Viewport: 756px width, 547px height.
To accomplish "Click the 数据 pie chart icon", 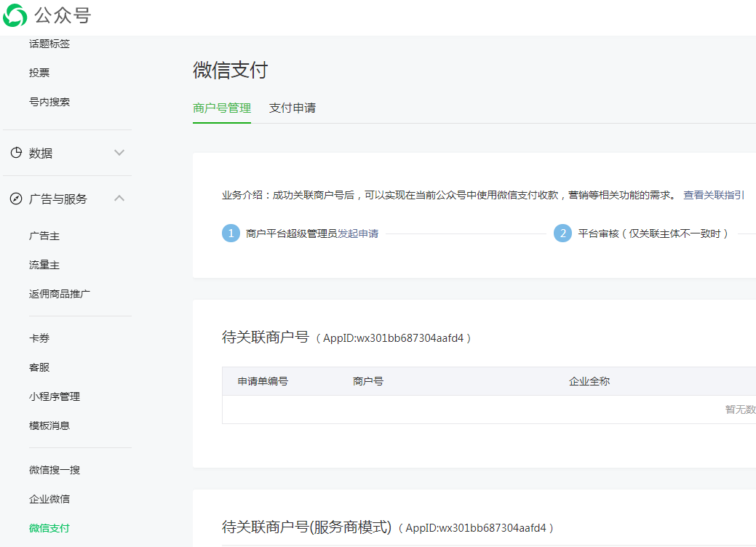I will click(16, 153).
